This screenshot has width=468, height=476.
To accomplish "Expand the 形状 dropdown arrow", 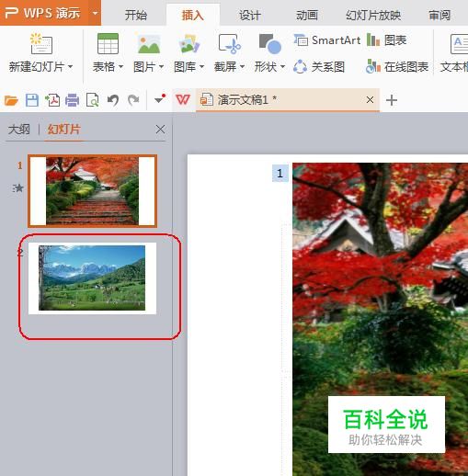I will coord(282,66).
